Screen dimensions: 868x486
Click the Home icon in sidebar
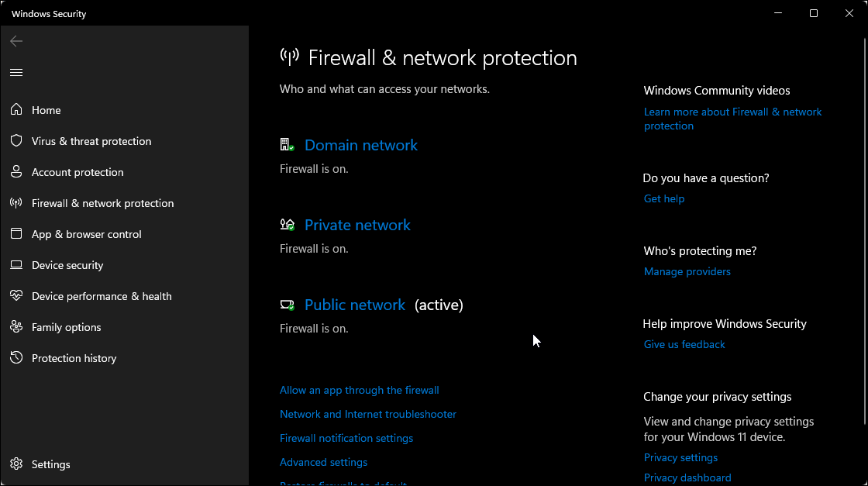click(16, 110)
